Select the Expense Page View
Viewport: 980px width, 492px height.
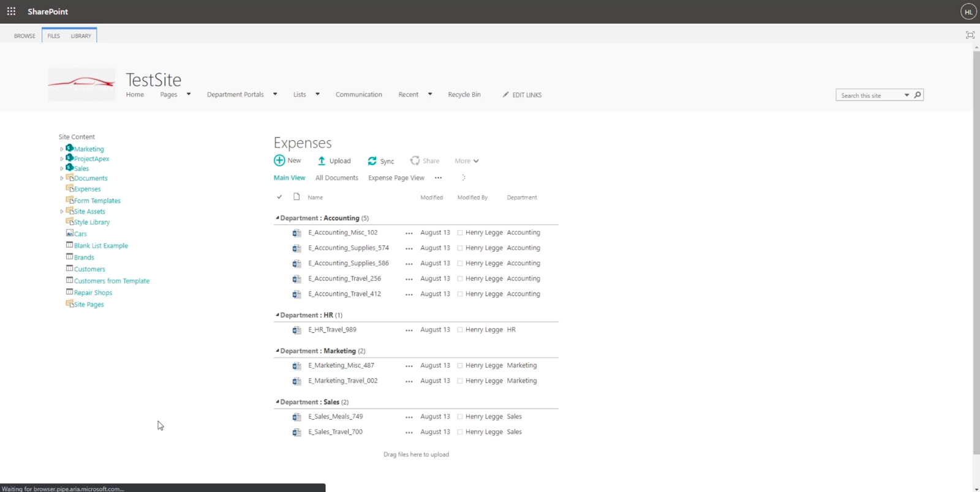pyautogui.click(x=396, y=178)
